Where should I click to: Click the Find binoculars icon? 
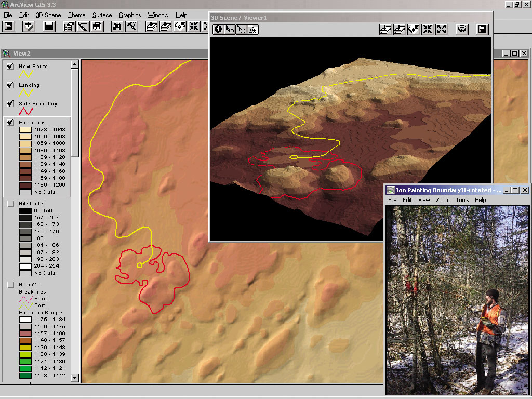(117, 26)
